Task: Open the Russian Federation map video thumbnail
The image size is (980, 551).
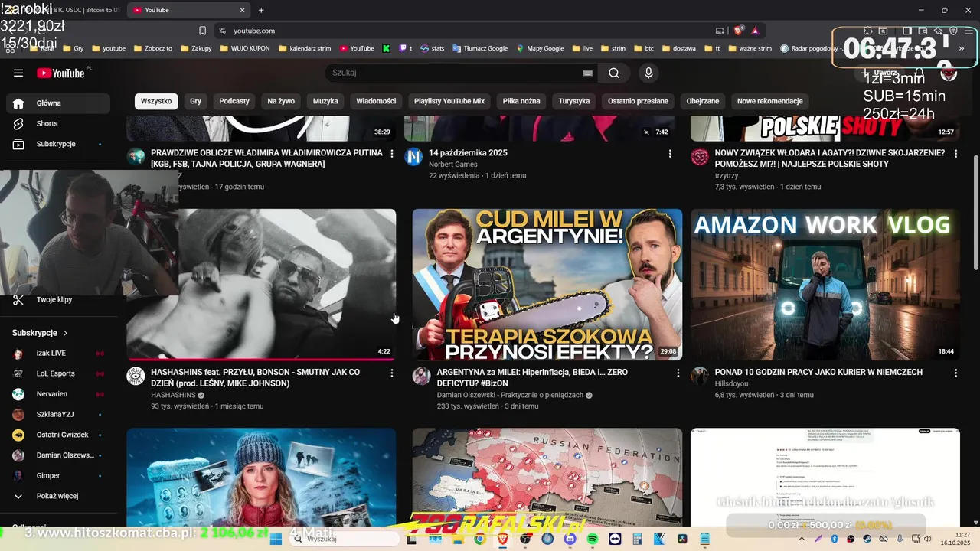Action: pyautogui.click(x=547, y=477)
